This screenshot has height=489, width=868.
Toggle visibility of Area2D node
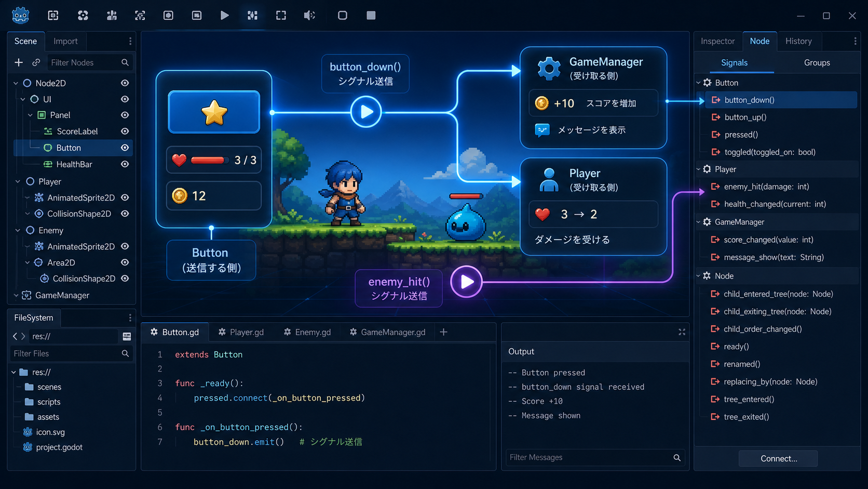pos(125,262)
